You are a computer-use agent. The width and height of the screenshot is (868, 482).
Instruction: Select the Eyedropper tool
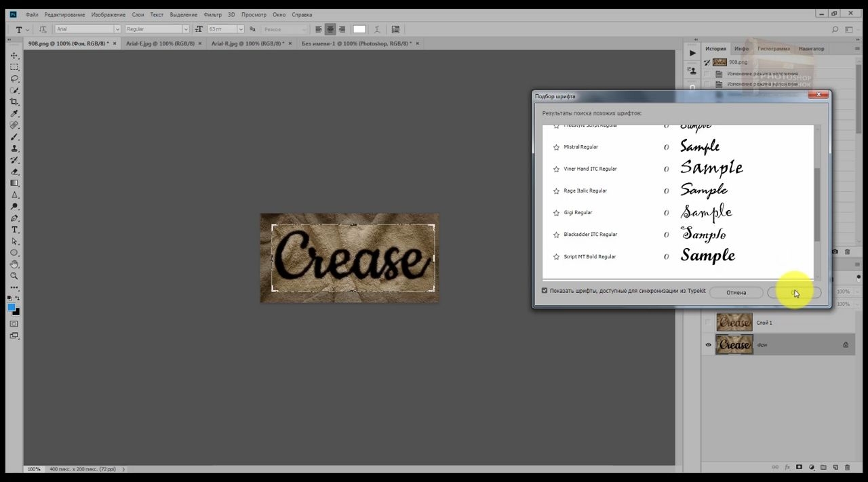14,113
